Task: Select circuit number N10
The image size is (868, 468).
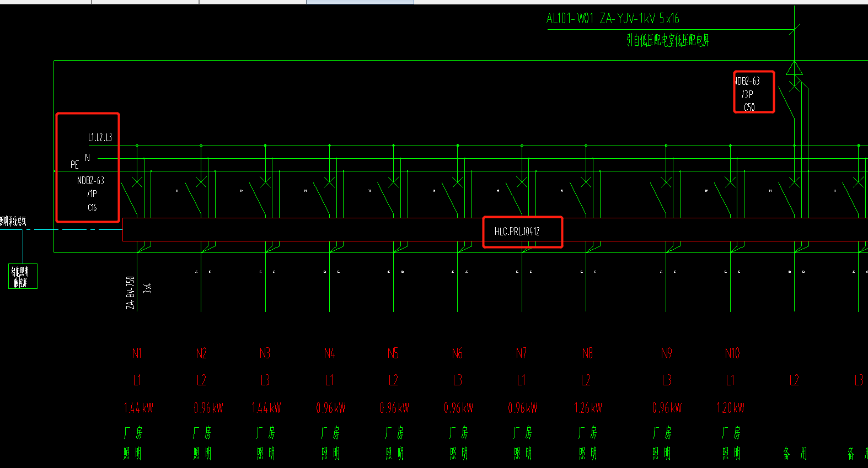Action: pos(732,353)
